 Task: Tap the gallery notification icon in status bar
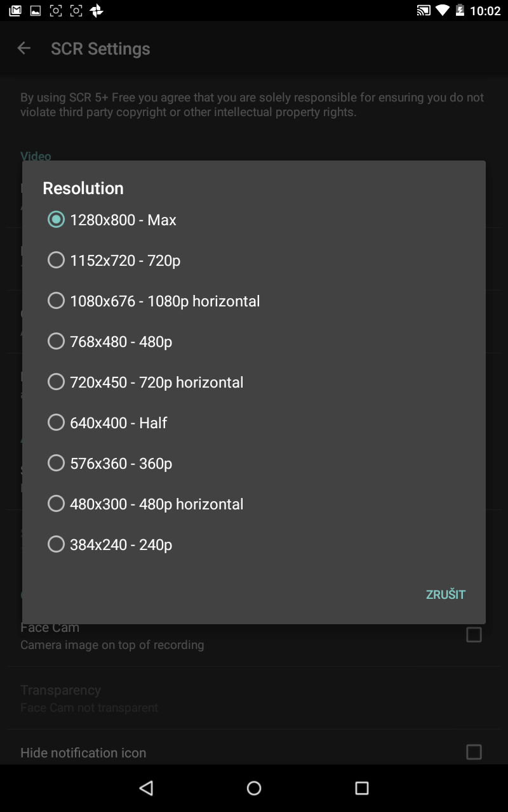point(36,11)
